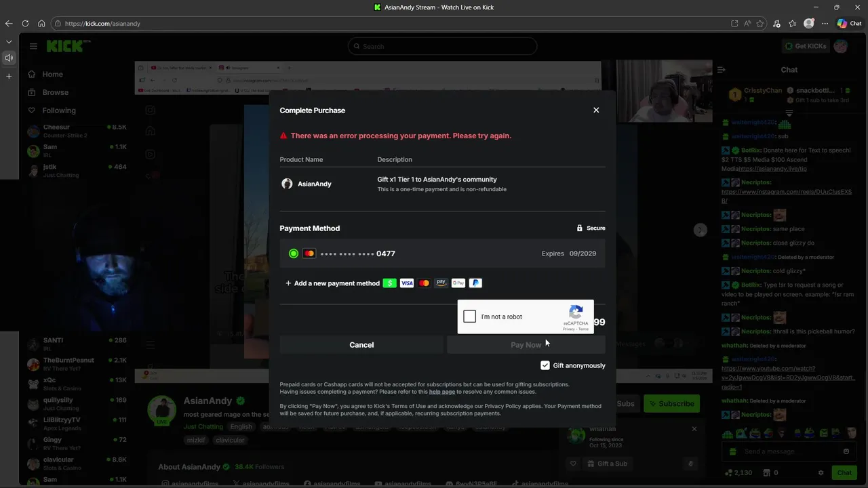868x488 pixels.
Task: Click the Gift a Sub button
Action: 607,464
